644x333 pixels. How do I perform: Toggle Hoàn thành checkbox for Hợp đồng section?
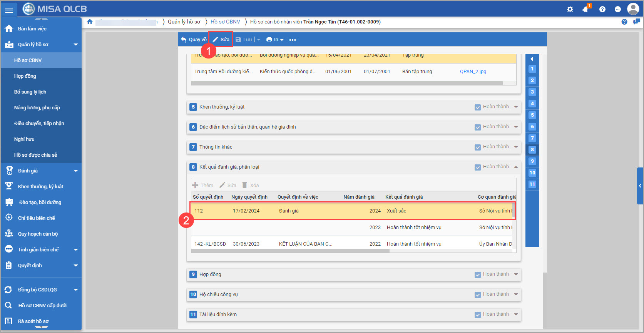coord(478,274)
